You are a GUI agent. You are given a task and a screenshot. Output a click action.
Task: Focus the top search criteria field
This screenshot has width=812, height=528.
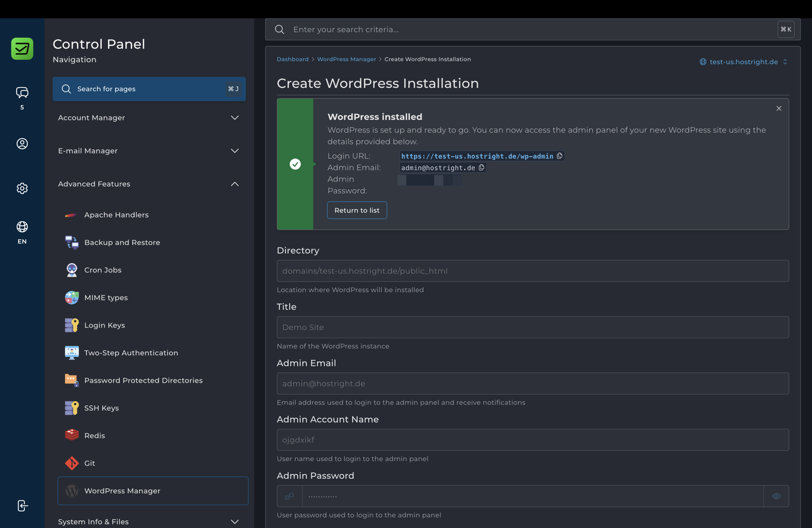click(x=532, y=29)
